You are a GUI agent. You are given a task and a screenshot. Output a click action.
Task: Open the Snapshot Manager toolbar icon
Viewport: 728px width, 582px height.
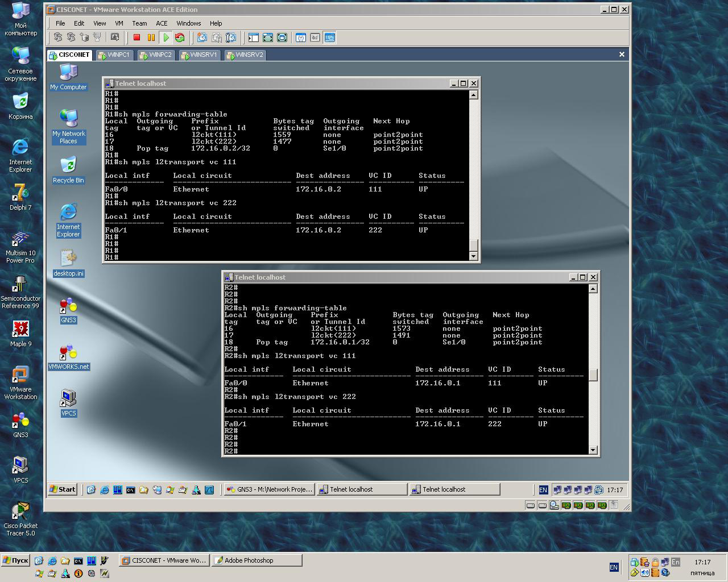[x=230, y=38]
